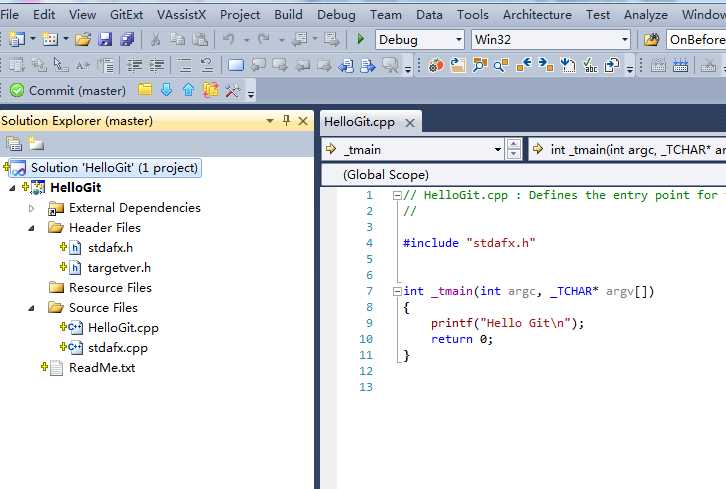Viewport: 726px width, 489px height.
Task: Close the HelloGit.cpp tab
Action: coord(410,123)
